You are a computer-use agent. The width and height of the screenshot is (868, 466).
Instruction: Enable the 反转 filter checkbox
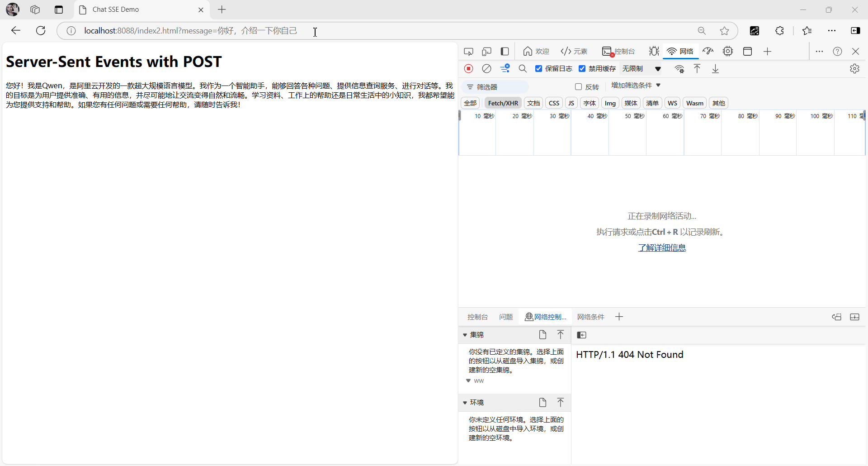[578, 87]
